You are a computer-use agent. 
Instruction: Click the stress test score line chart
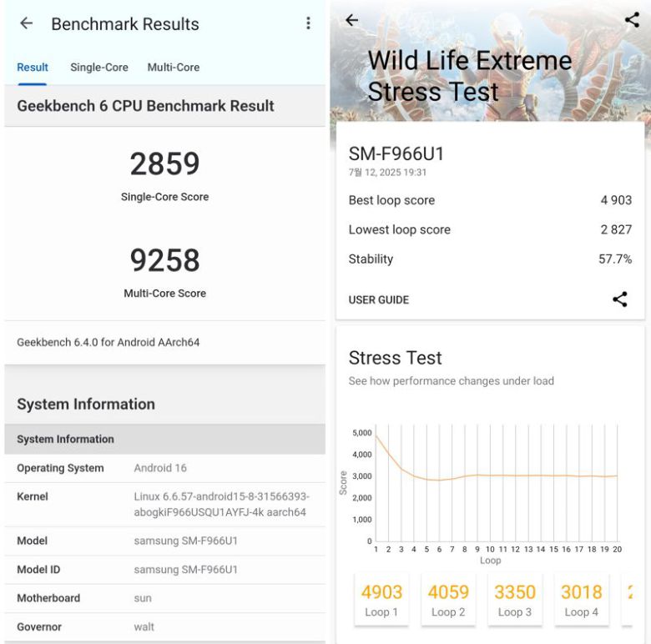click(x=496, y=486)
